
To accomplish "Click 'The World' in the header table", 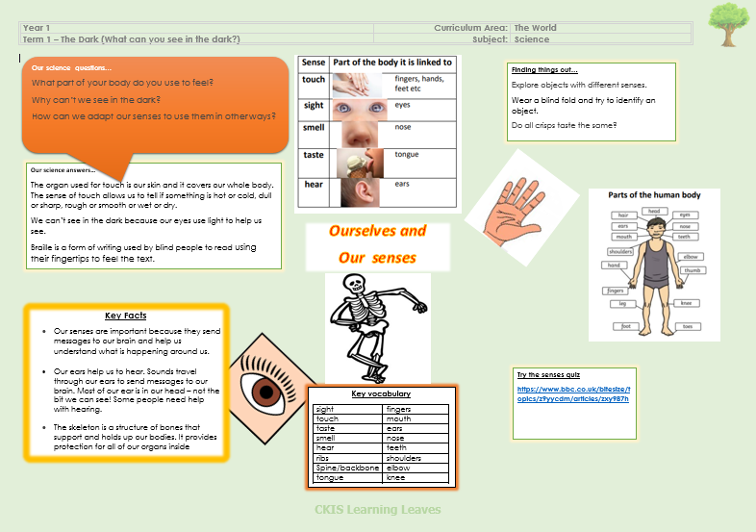I will tap(535, 28).
